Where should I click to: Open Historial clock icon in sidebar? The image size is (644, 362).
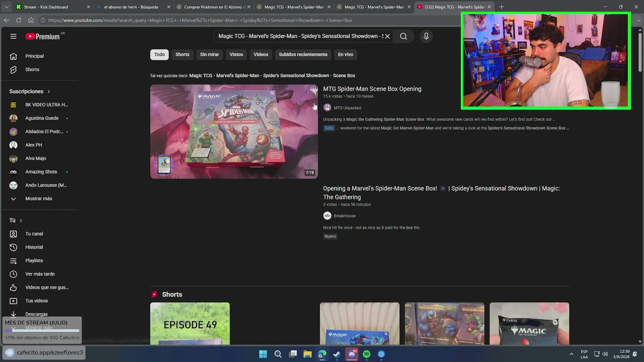(x=14, y=247)
